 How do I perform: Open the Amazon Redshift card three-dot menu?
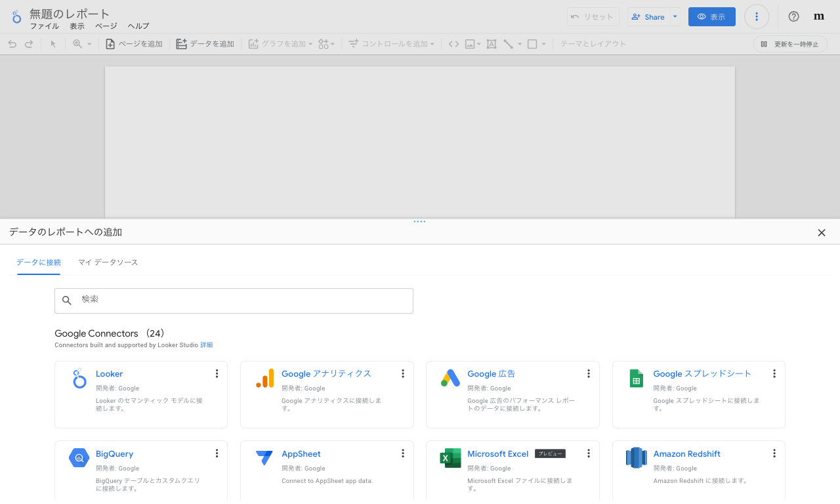774,453
